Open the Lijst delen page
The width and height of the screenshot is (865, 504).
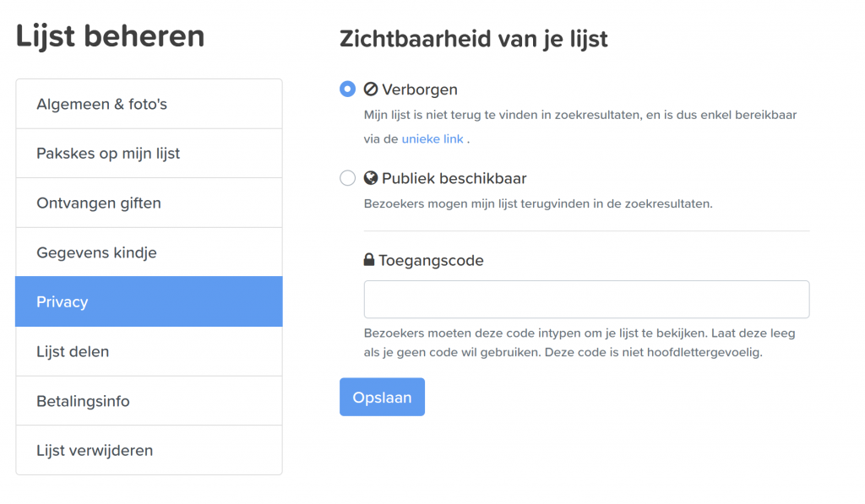149,351
